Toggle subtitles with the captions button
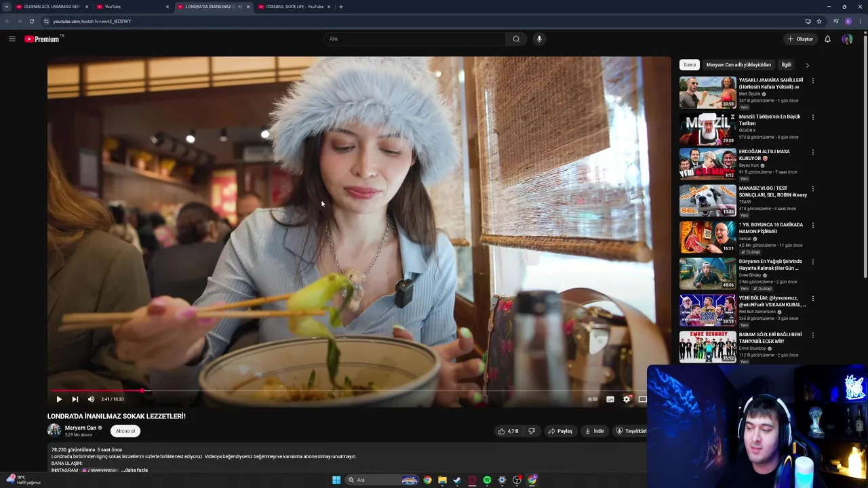This screenshot has height=488, width=868. 610,399
